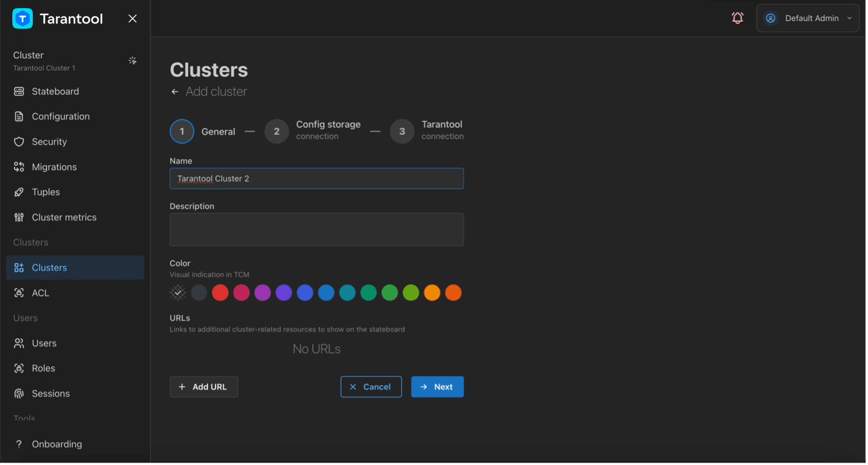The width and height of the screenshot is (868, 465).
Task: Select step 2 Config storage connection
Action: click(x=312, y=132)
